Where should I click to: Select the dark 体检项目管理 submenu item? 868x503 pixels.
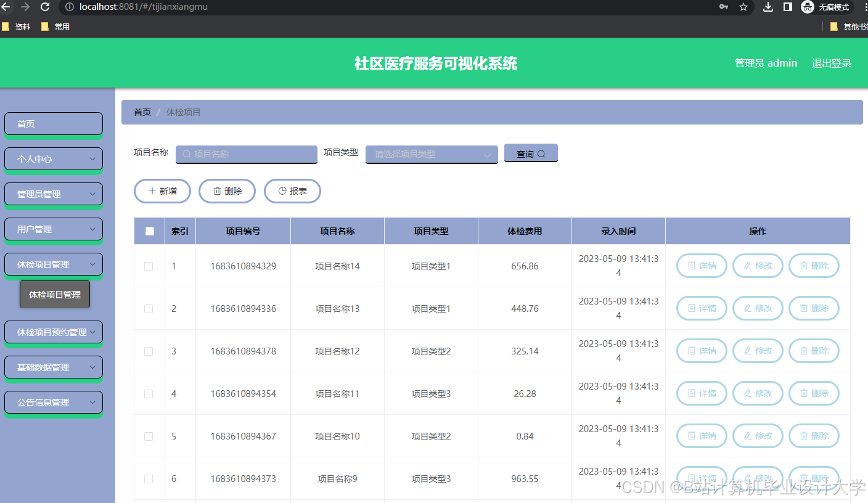55,295
